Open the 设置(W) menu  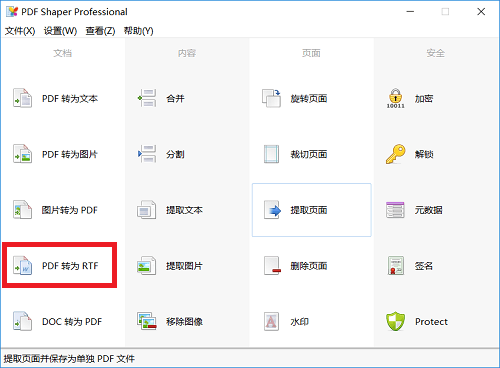60,31
